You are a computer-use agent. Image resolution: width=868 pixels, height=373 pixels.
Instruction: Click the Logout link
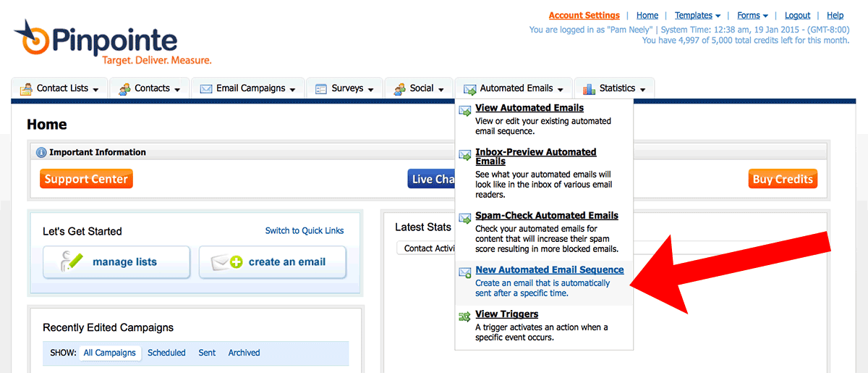tap(797, 15)
